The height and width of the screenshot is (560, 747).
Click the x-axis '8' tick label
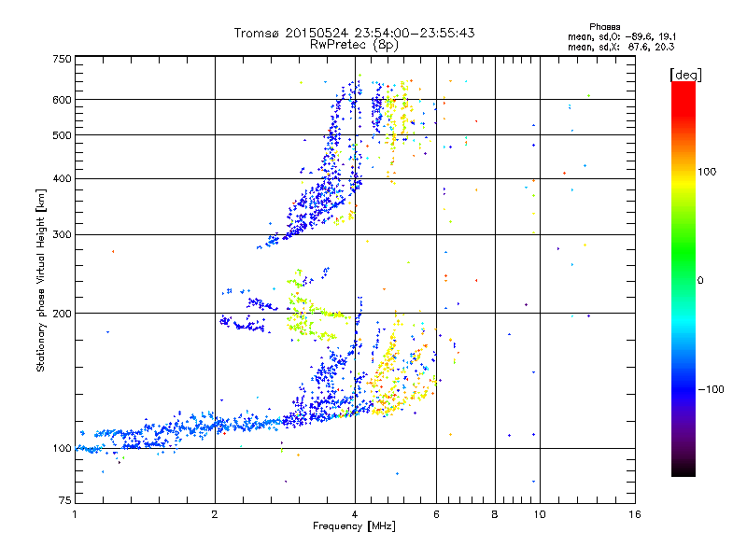tap(495, 514)
